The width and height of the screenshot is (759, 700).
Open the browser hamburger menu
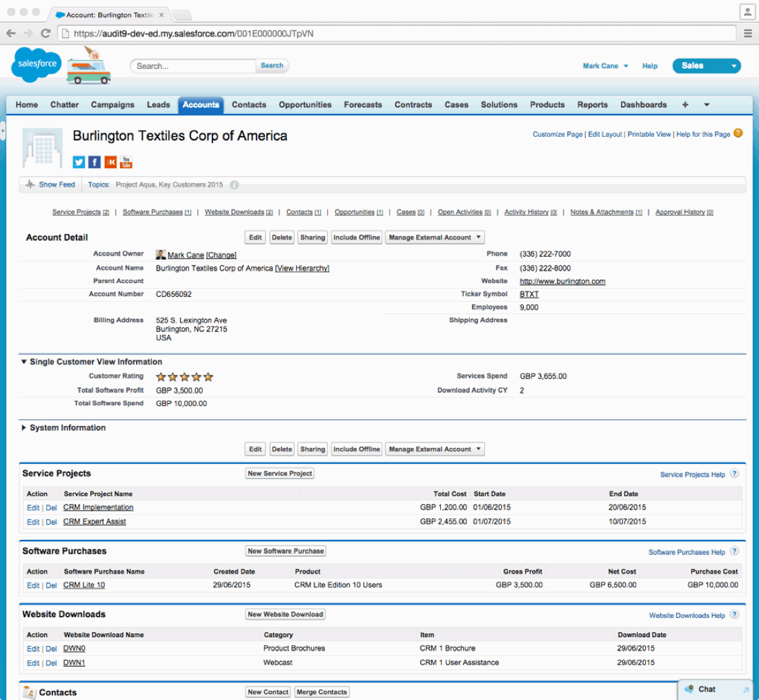[748, 33]
